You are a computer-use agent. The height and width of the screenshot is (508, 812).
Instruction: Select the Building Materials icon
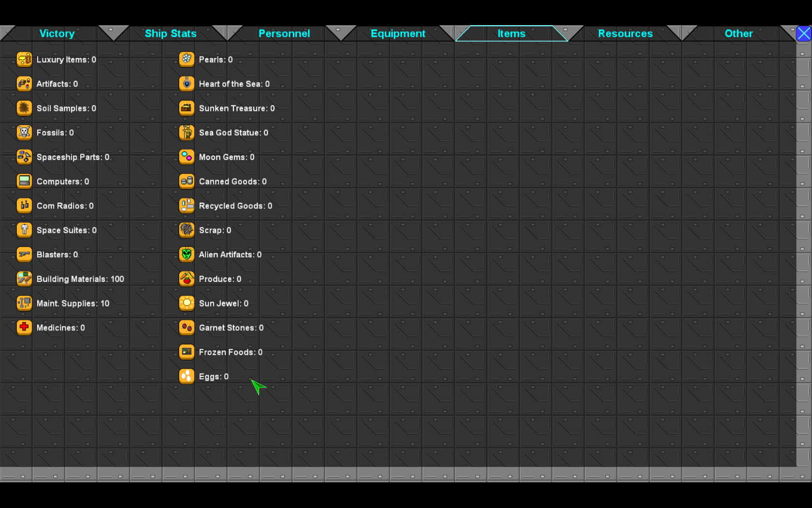(24, 279)
